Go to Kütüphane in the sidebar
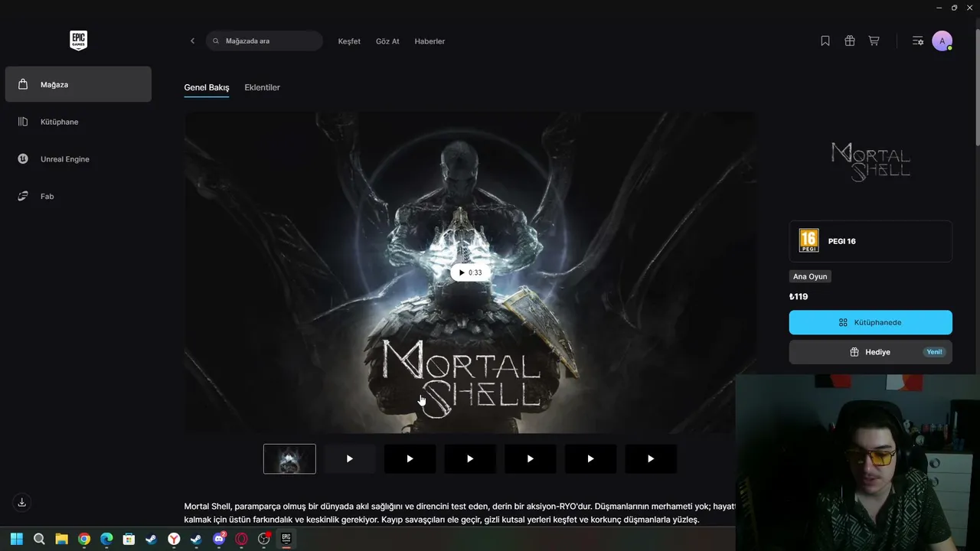The width and height of the screenshot is (980, 551). (78, 122)
